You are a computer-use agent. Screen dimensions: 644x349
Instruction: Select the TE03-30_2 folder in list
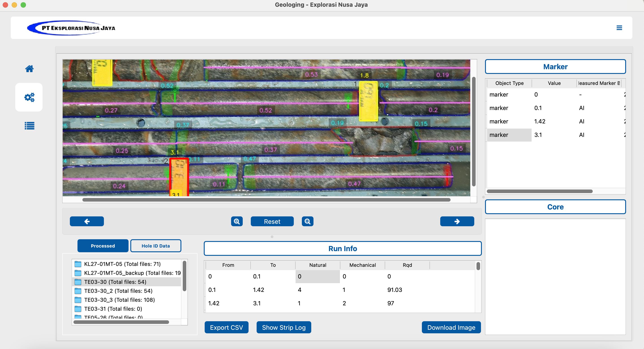click(x=118, y=291)
